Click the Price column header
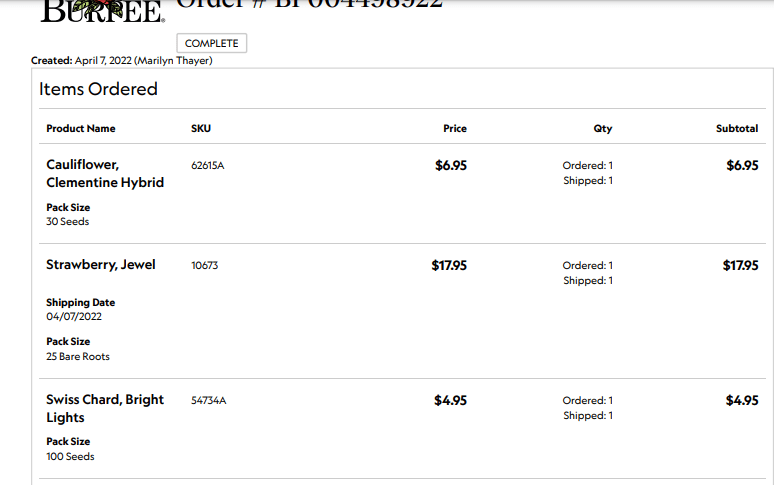 pyautogui.click(x=455, y=128)
